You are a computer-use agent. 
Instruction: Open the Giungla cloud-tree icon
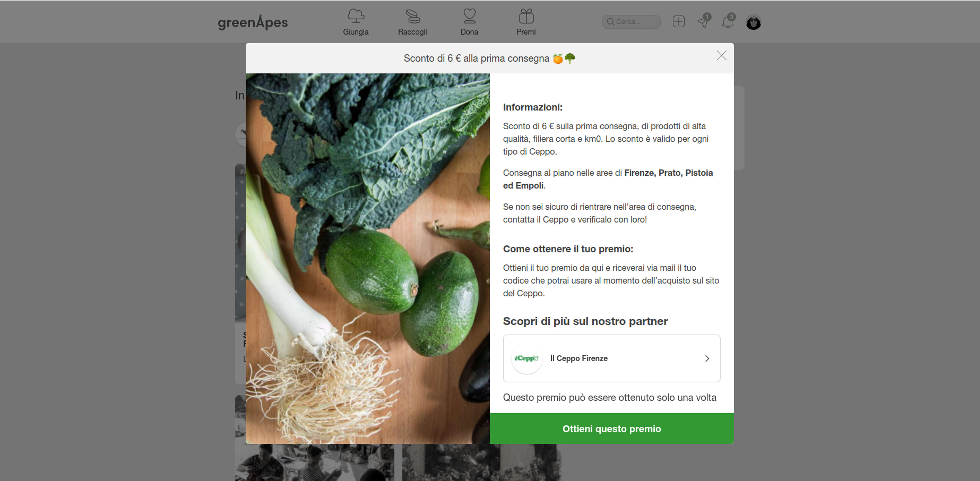coord(356,16)
